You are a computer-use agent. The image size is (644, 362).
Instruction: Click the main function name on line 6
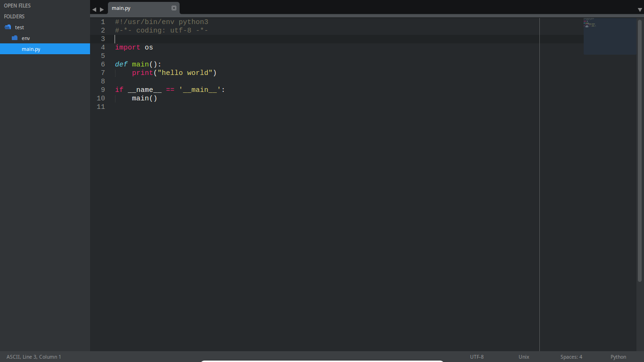tap(140, 65)
